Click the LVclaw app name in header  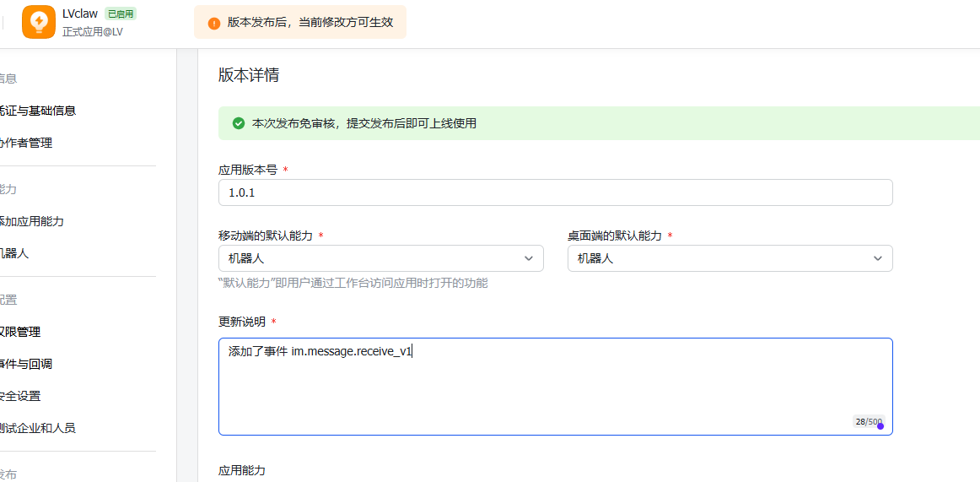coord(80,14)
